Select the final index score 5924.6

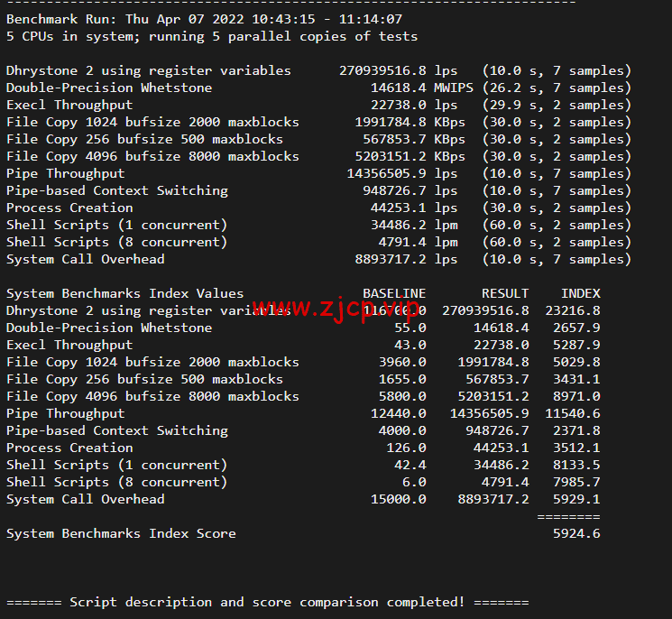[576, 533]
